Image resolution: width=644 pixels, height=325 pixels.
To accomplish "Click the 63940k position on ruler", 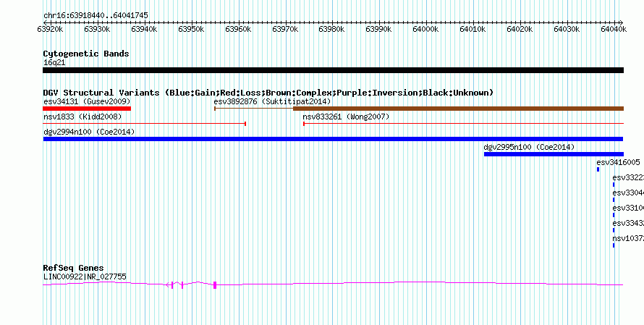I will pyautogui.click(x=144, y=29).
